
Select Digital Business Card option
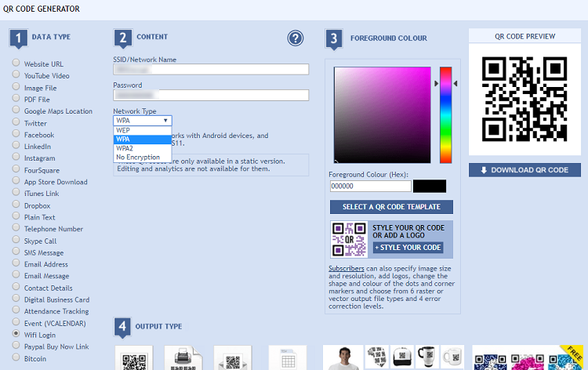pos(16,299)
